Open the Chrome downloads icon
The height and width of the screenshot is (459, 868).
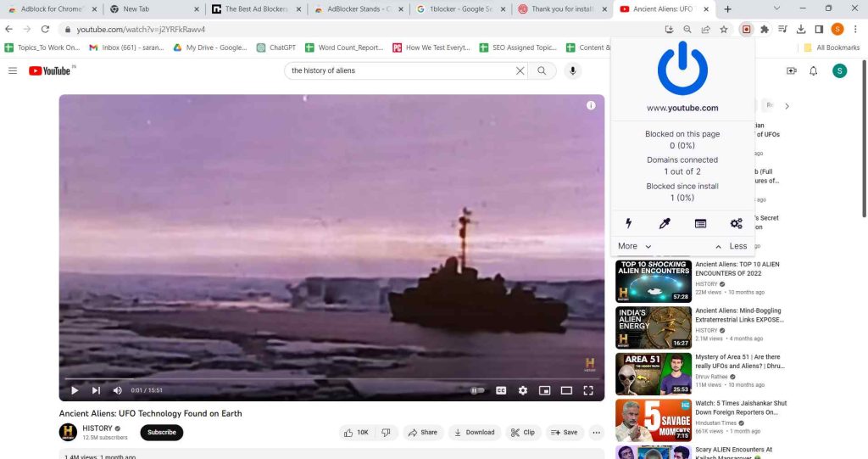pos(801,30)
